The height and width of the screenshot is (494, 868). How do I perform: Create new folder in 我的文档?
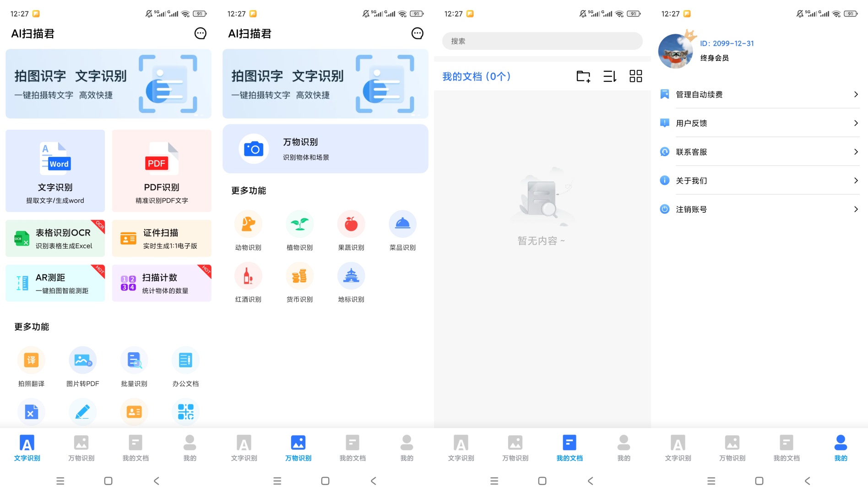(583, 76)
